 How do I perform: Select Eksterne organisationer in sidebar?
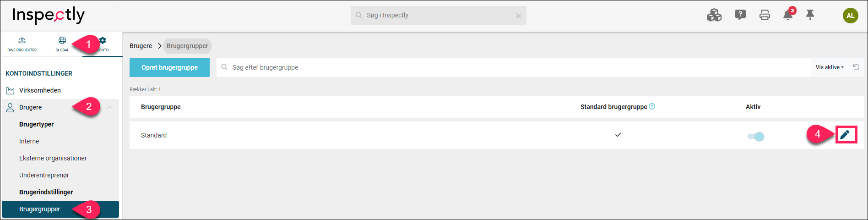coord(53,158)
